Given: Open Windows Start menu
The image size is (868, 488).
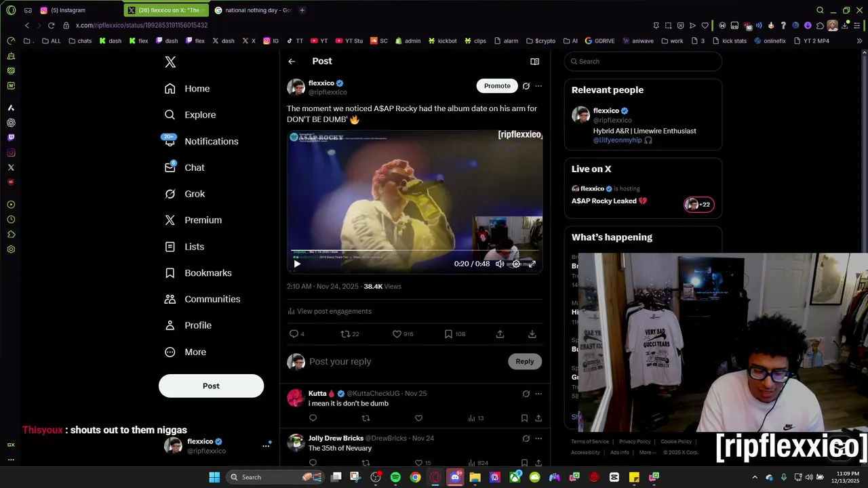Looking at the screenshot, I should (x=214, y=477).
